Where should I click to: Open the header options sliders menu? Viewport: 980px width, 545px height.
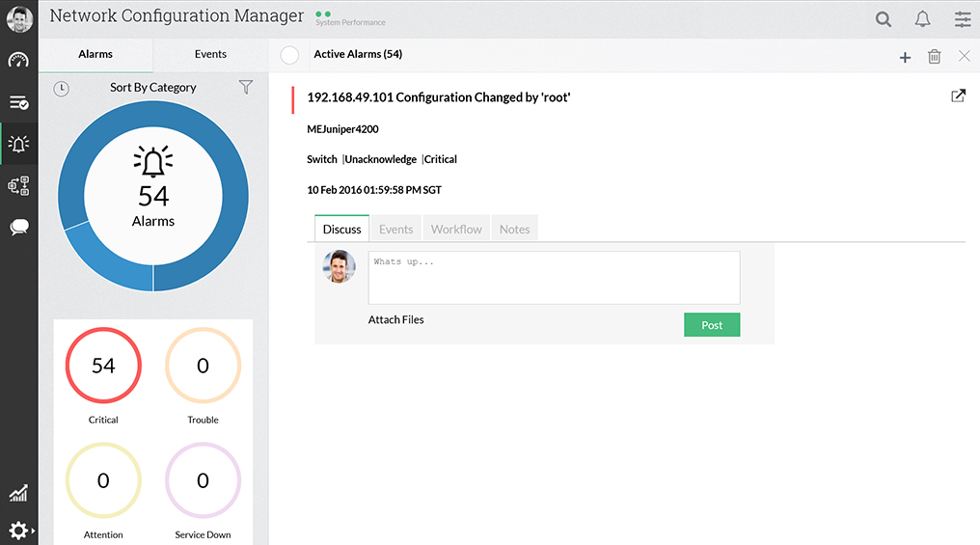point(962,19)
